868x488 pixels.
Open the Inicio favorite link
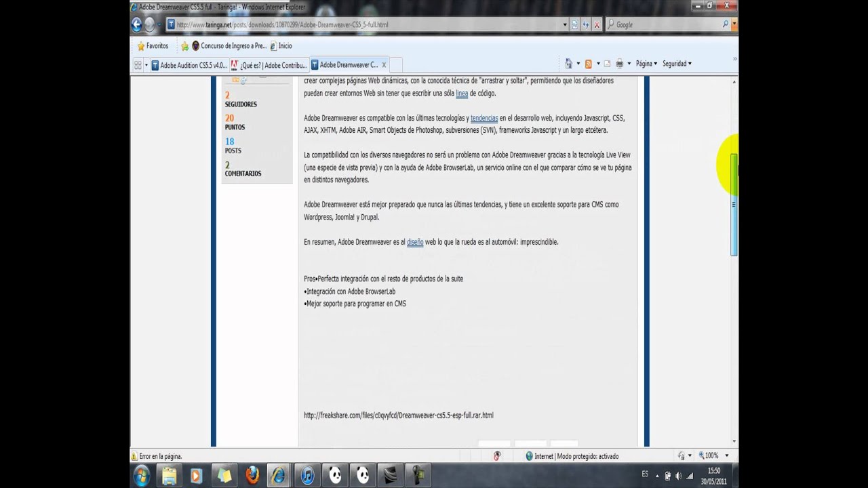point(281,46)
